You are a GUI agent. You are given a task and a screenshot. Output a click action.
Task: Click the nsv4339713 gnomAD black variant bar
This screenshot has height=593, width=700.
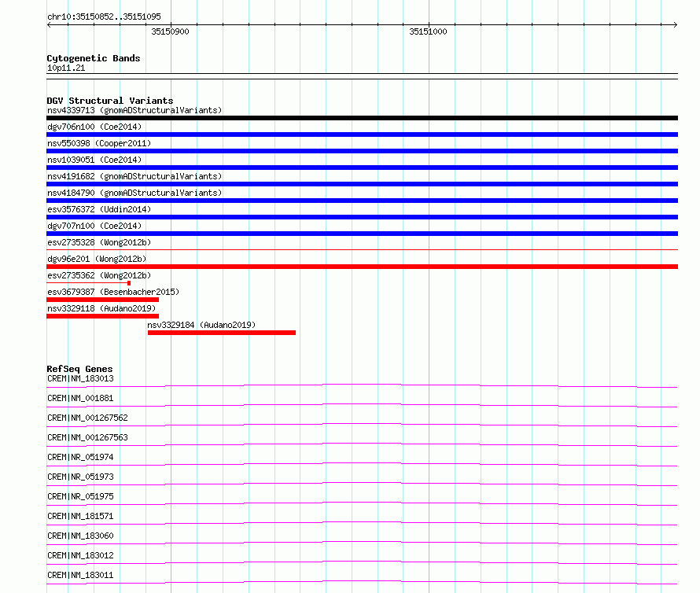[362, 118]
